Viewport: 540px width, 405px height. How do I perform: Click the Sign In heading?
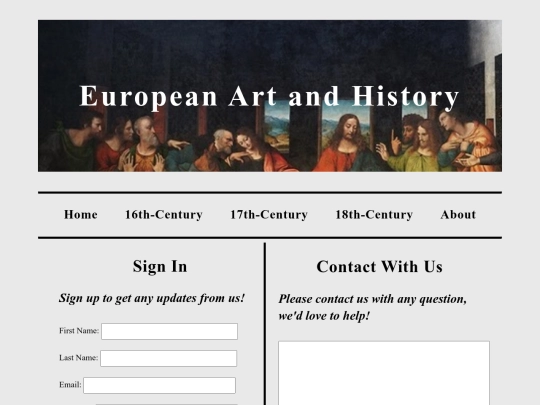[160, 267]
